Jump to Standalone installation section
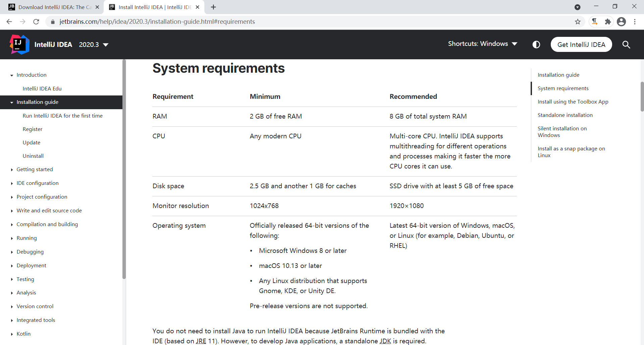This screenshot has height=345, width=644. click(x=565, y=115)
